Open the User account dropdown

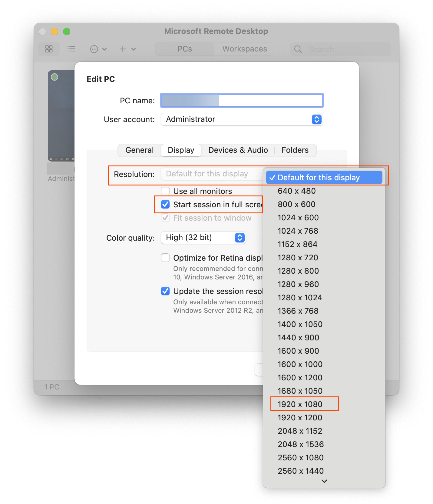point(316,119)
